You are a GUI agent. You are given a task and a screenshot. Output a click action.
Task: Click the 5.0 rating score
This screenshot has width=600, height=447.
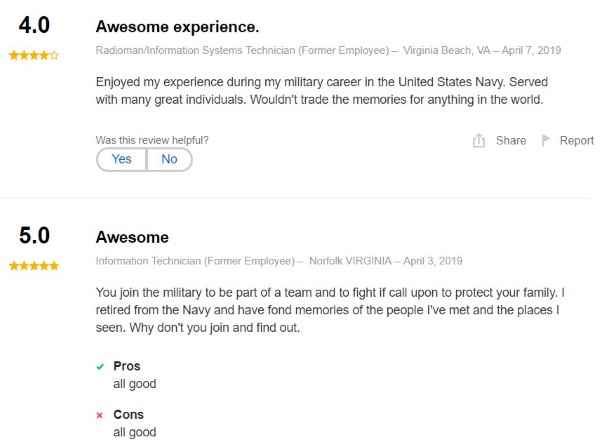click(34, 236)
